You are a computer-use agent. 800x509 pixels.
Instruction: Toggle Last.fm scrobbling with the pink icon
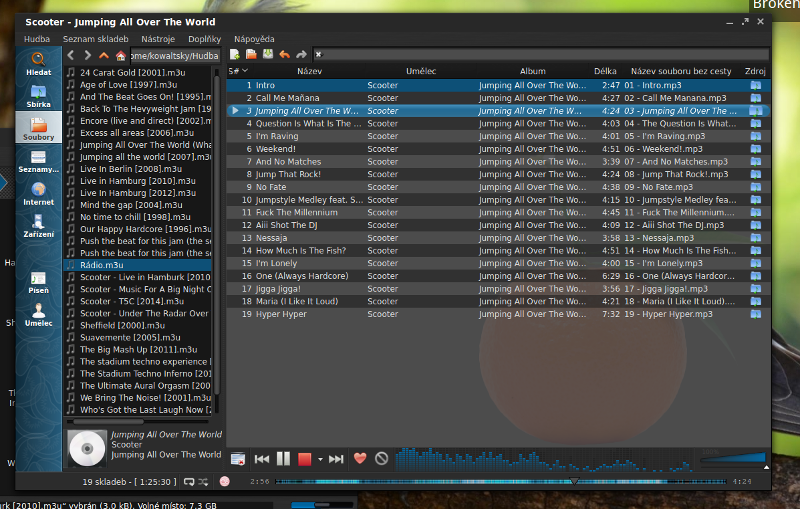(224, 481)
